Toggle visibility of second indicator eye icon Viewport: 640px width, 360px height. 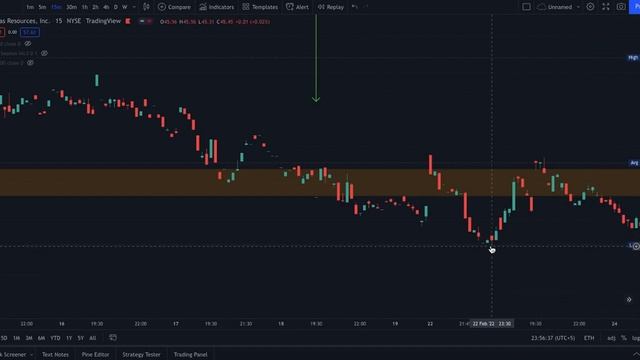click(44, 53)
